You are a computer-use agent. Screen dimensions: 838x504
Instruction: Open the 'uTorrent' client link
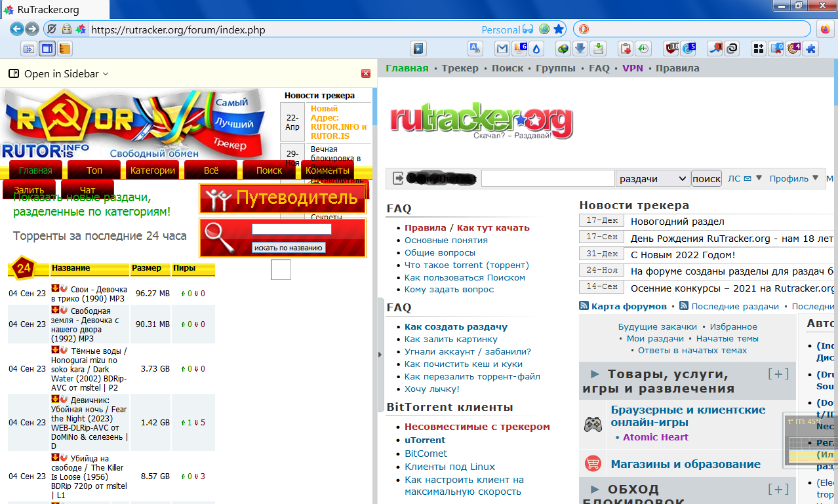425,440
